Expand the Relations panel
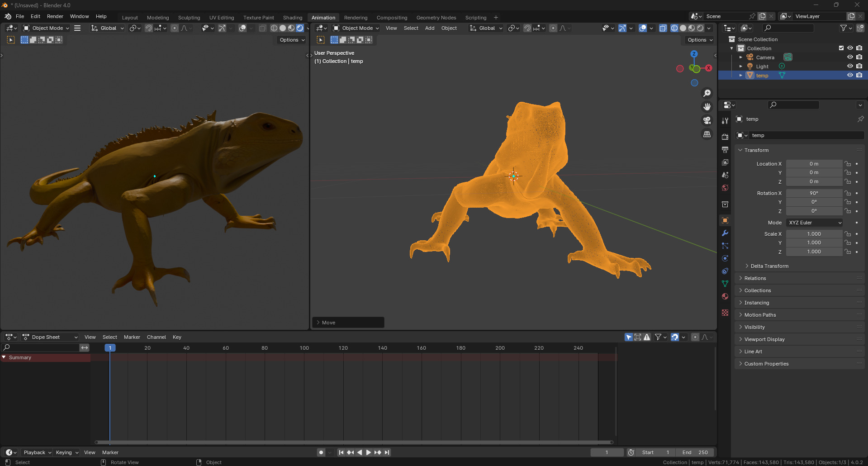 coord(800,278)
